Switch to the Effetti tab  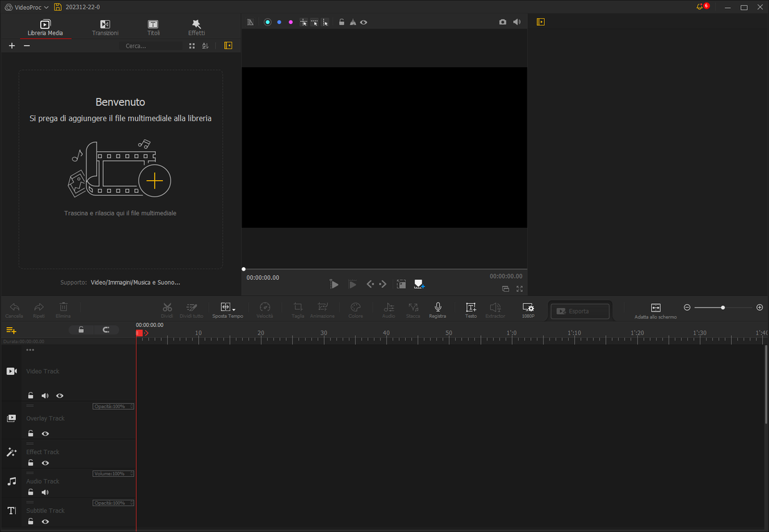click(196, 27)
